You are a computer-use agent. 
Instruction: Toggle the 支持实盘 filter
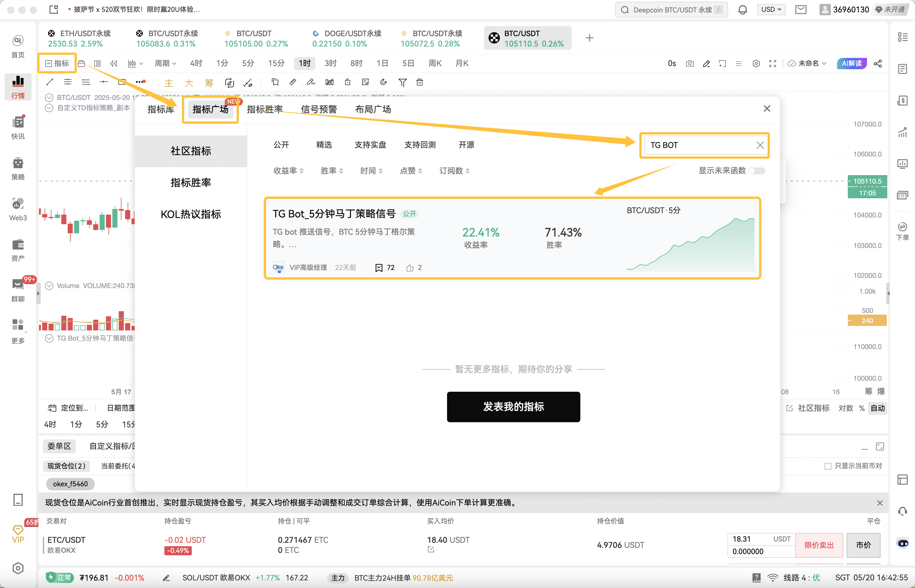[x=370, y=145]
